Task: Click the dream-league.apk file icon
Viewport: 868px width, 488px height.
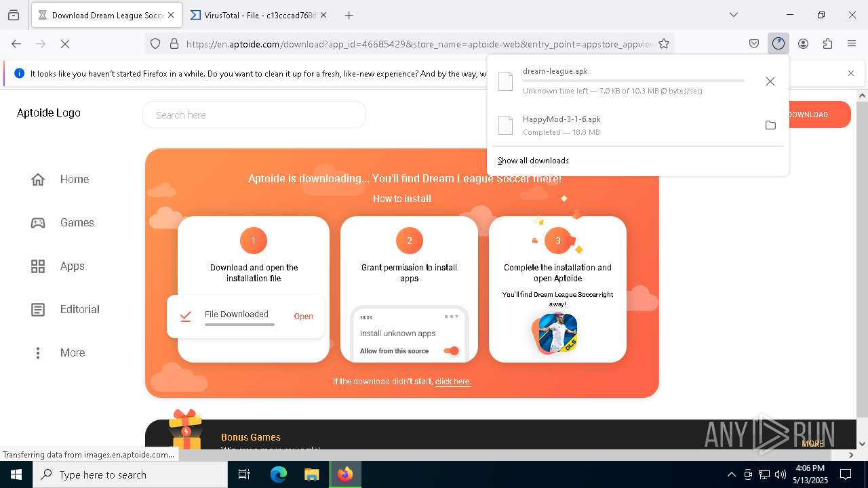Action: 505,81
